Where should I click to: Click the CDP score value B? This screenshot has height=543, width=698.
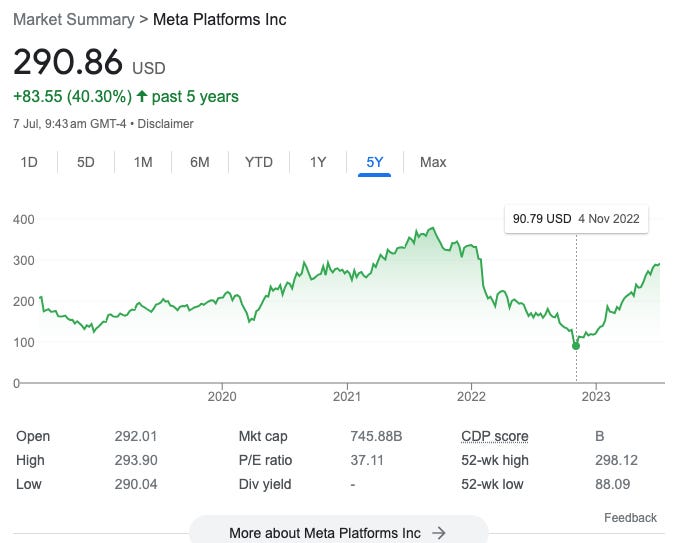point(600,436)
